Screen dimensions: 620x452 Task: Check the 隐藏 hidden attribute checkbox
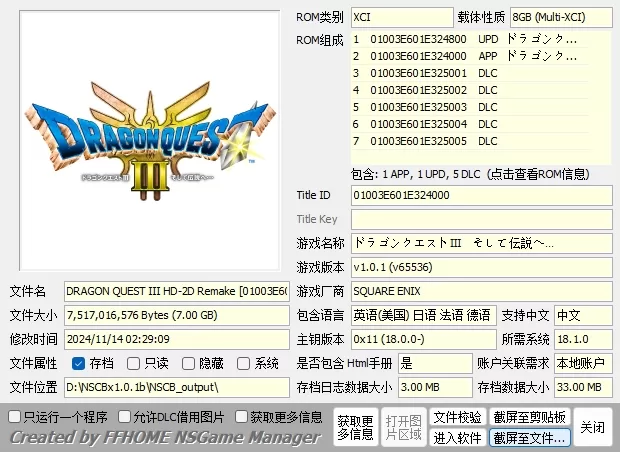coord(189,363)
